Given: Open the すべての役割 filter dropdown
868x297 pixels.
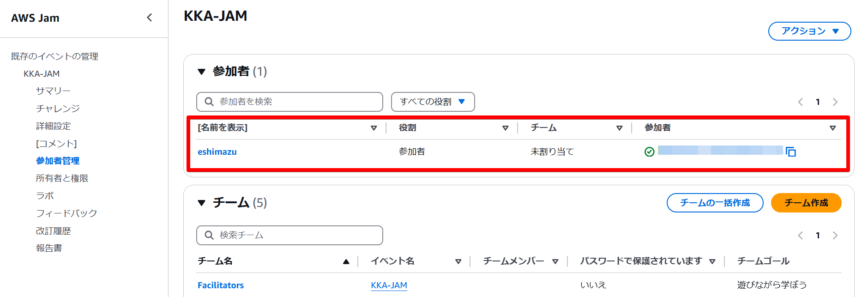Looking at the screenshot, I should (433, 102).
